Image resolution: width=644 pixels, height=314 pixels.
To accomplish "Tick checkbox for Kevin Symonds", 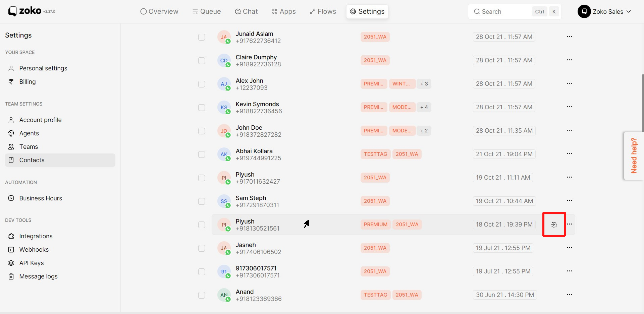I will click(x=201, y=108).
